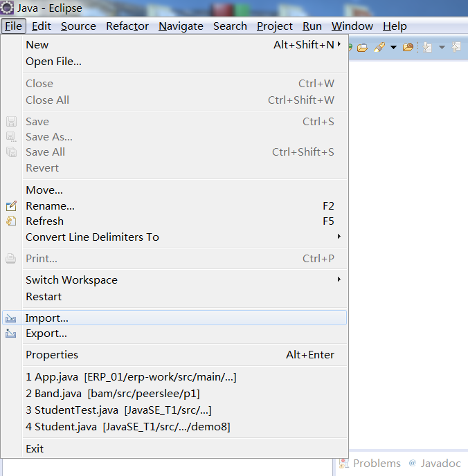Open the Next Annotation dropdown arrow
Screen dimensions: 468x476
pyautogui.click(x=442, y=47)
